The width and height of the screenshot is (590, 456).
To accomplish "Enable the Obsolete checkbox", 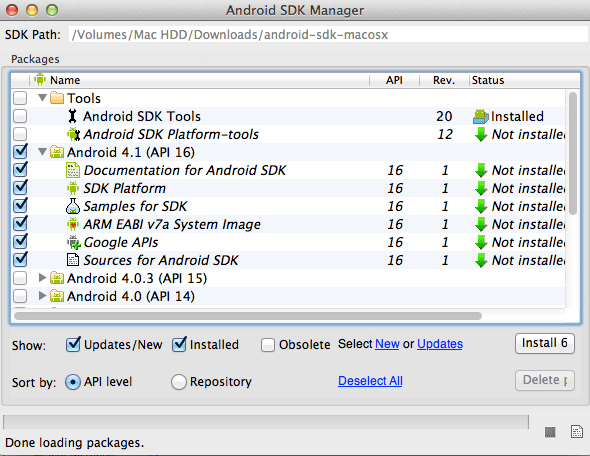I will 268,345.
